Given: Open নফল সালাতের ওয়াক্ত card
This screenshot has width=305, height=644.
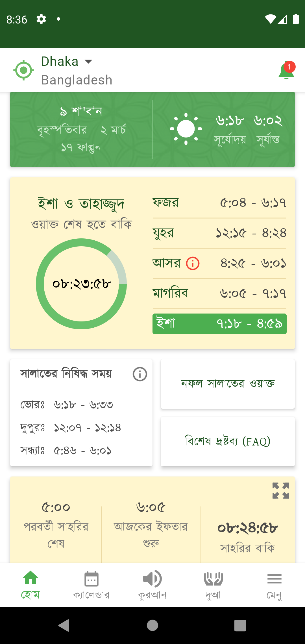Looking at the screenshot, I should [x=228, y=384].
